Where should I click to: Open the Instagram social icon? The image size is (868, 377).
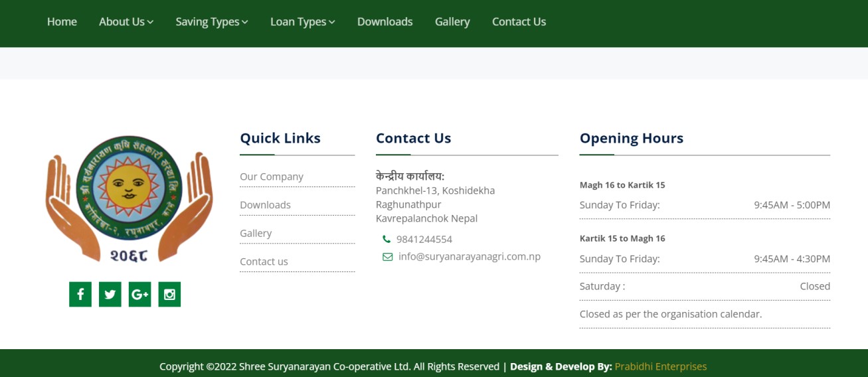coord(169,294)
